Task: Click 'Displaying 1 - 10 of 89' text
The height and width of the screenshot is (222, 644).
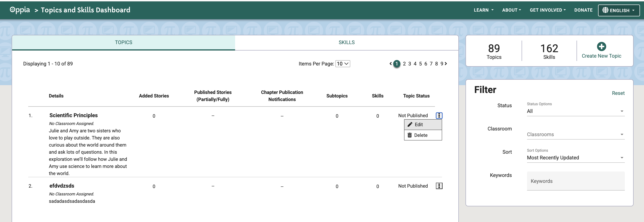Action: pos(48,64)
